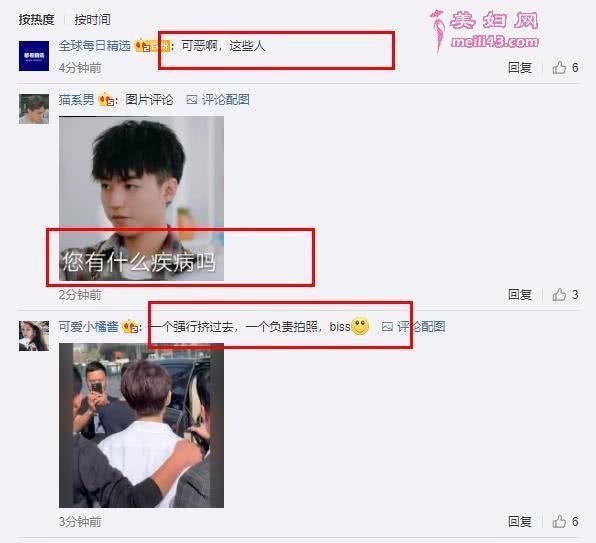Click the membership badge beside 猫系男

tap(106, 100)
